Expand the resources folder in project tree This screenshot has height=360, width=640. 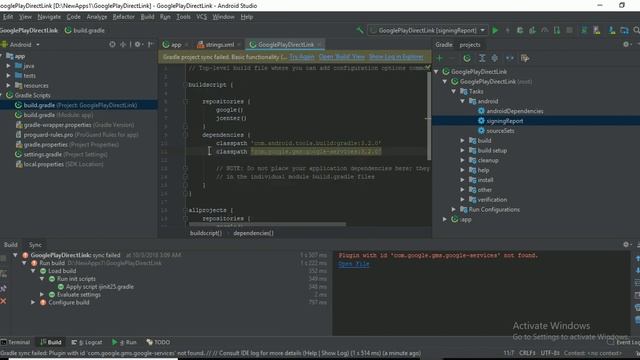pos(8,85)
